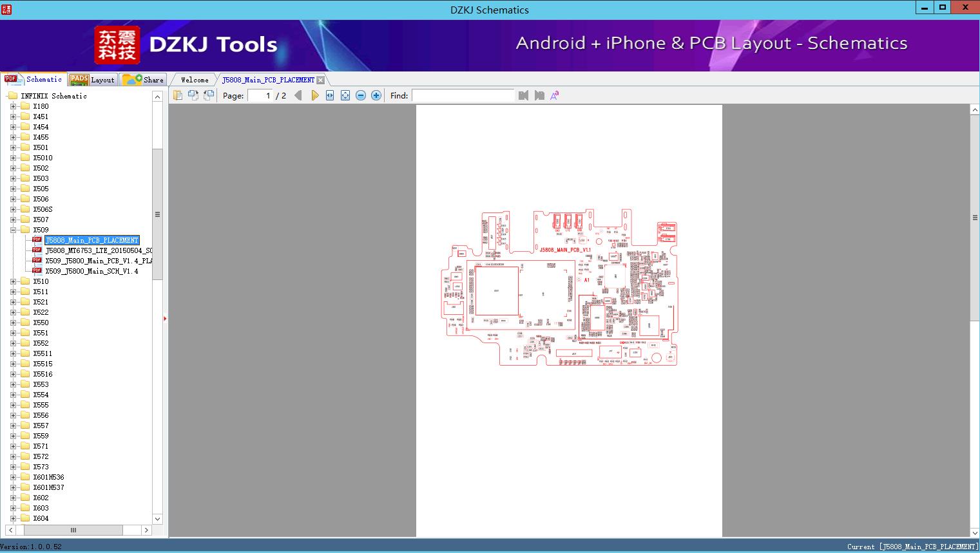Click the fit width icon

330,95
